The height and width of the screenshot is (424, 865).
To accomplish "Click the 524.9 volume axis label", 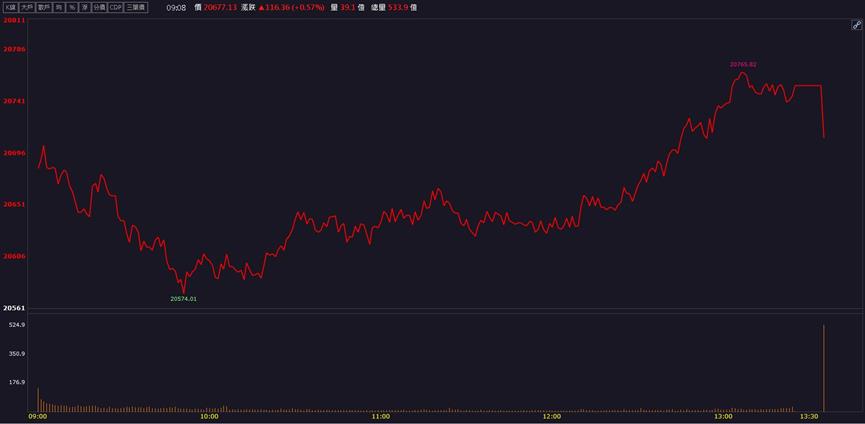I will point(18,325).
